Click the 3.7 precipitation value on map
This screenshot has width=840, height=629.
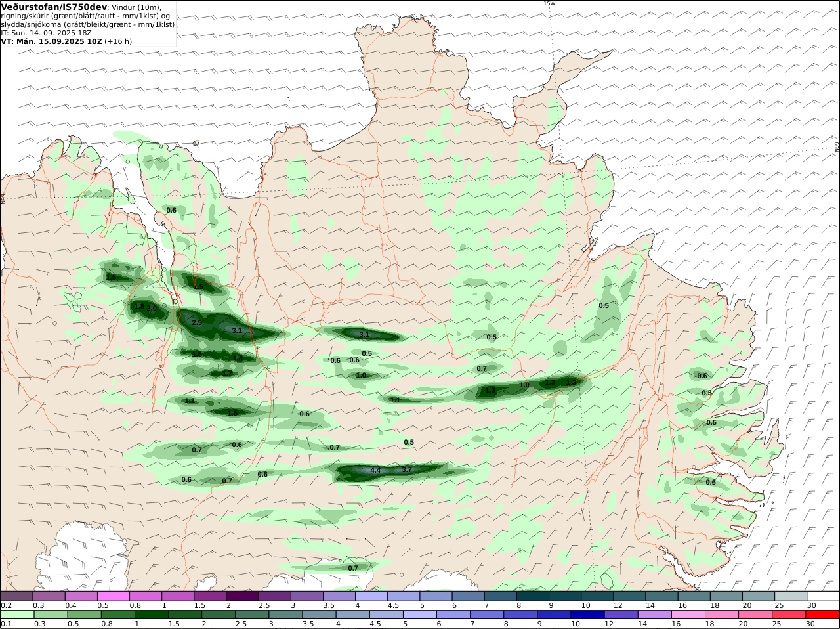(406, 469)
